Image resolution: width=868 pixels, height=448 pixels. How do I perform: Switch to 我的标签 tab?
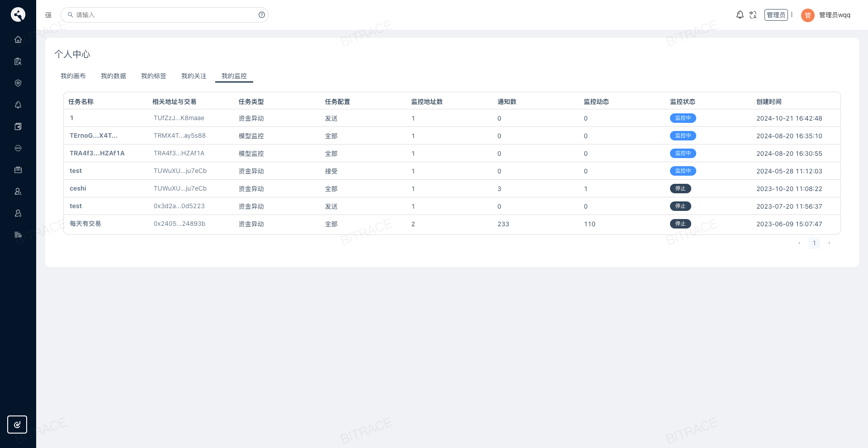[154, 76]
